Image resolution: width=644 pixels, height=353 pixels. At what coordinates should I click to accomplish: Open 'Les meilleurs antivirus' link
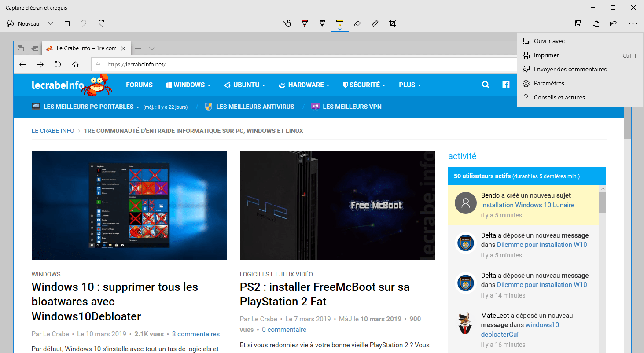pos(250,107)
